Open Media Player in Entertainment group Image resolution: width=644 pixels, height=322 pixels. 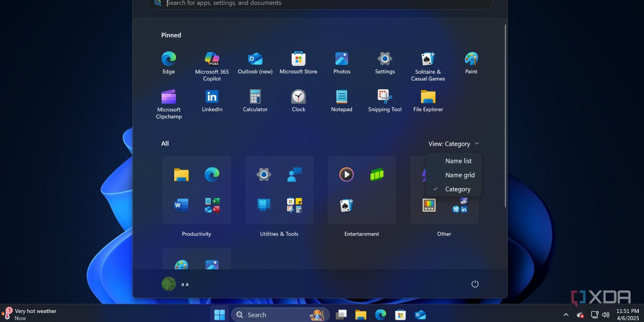click(x=347, y=175)
